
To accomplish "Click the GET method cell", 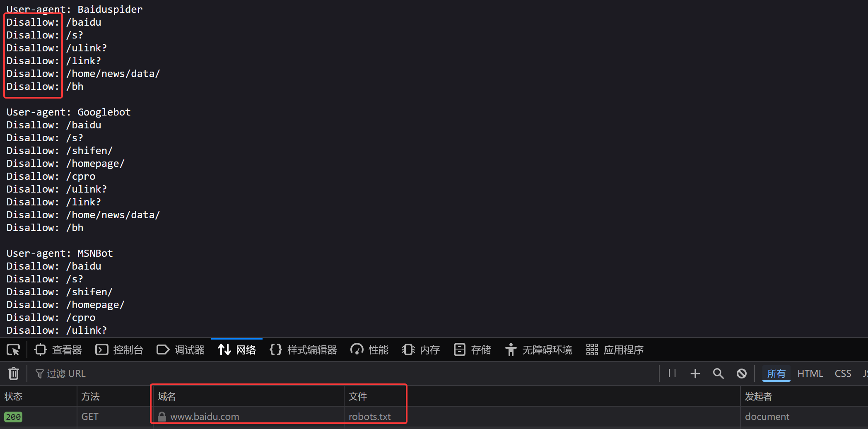I will [115, 417].
